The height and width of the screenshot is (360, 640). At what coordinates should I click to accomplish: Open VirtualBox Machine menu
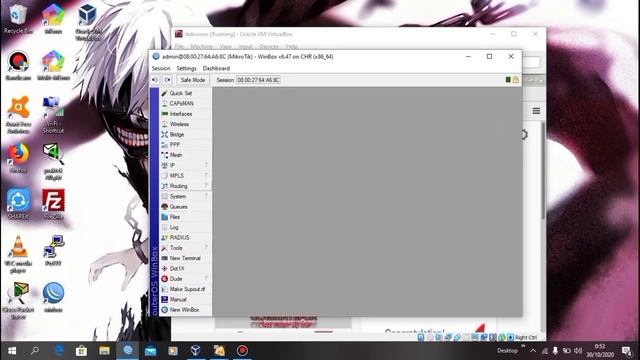202,46
